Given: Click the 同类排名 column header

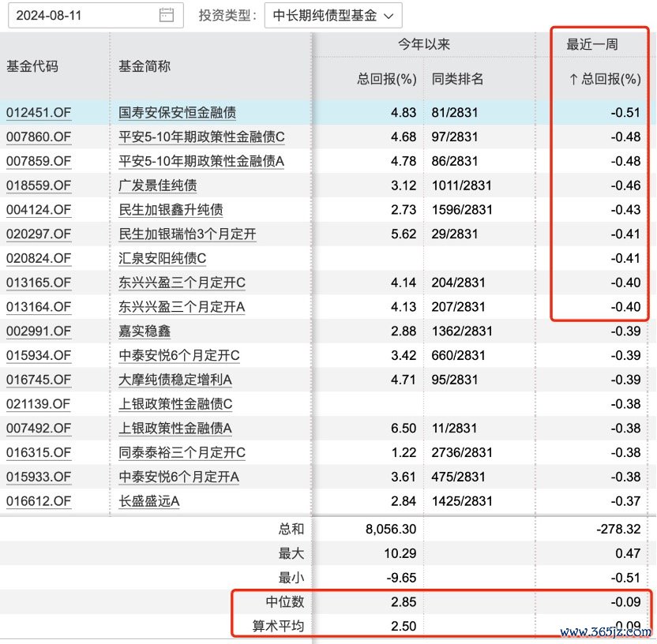Looking at the screenshot, I should point(457,79).
